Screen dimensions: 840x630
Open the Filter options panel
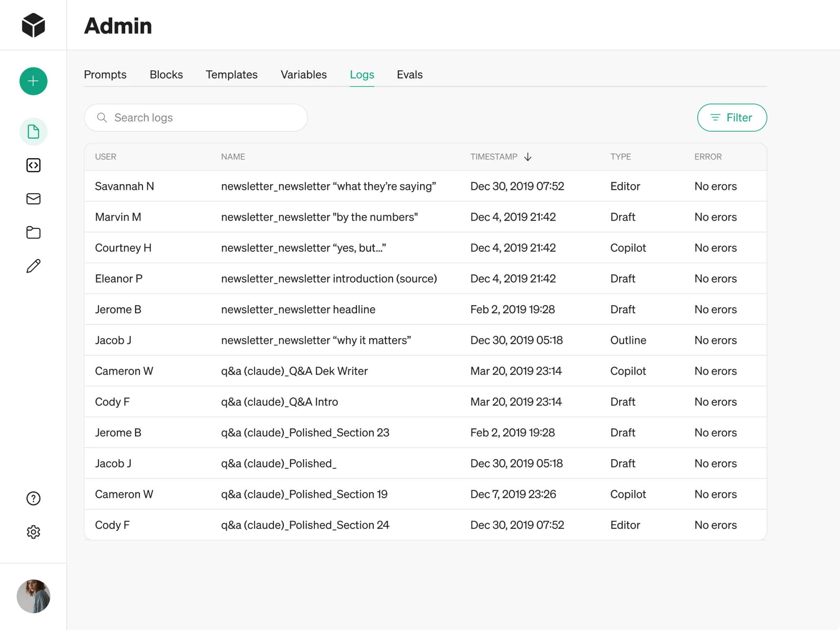click(x=732, y=117)
